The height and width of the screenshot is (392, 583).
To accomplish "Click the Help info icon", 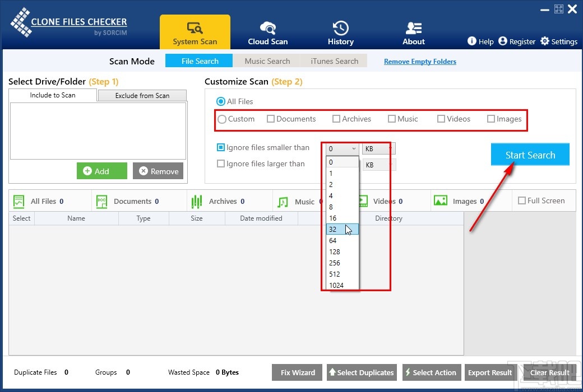I will click(x=472, y=41).
